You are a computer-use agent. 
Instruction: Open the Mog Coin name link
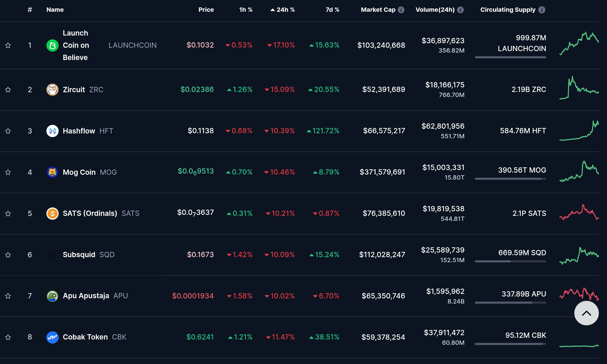(x=79, y=172)
